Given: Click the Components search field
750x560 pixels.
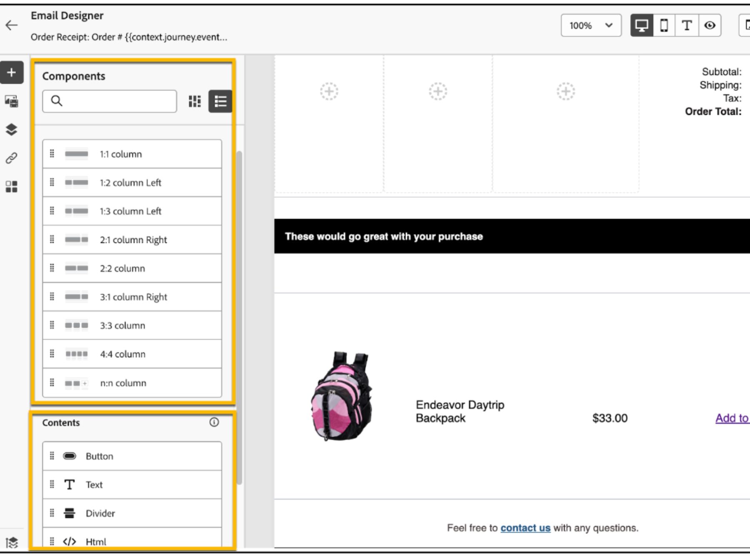Looking at the screenshot, I should 109,101.
